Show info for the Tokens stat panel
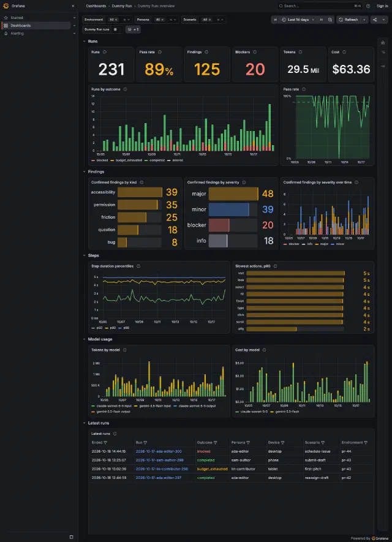 click(300, 52)
